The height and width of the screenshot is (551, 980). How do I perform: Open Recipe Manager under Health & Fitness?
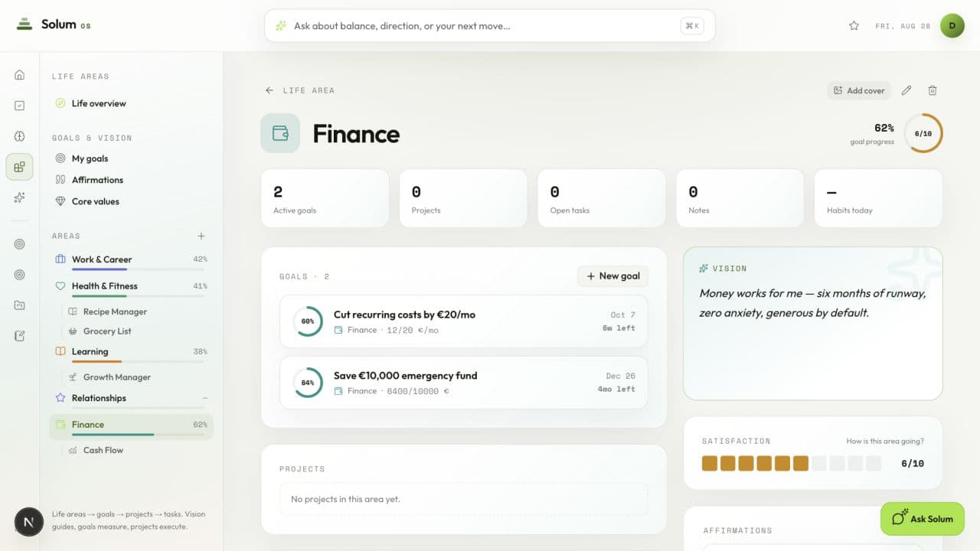pyautogui.click(x=136, y=311)
